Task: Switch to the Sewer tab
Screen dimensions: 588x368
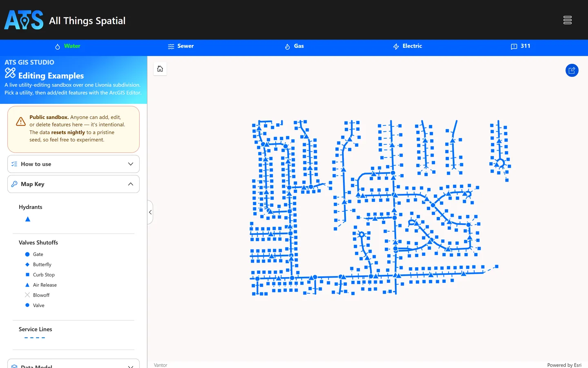Action: (181, 46)
